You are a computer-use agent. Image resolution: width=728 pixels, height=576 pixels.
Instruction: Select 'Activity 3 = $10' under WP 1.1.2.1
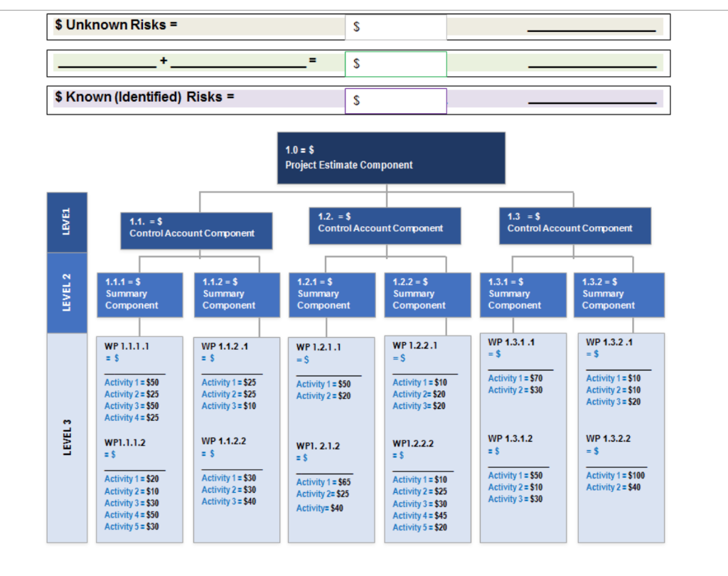click(228, 406)
